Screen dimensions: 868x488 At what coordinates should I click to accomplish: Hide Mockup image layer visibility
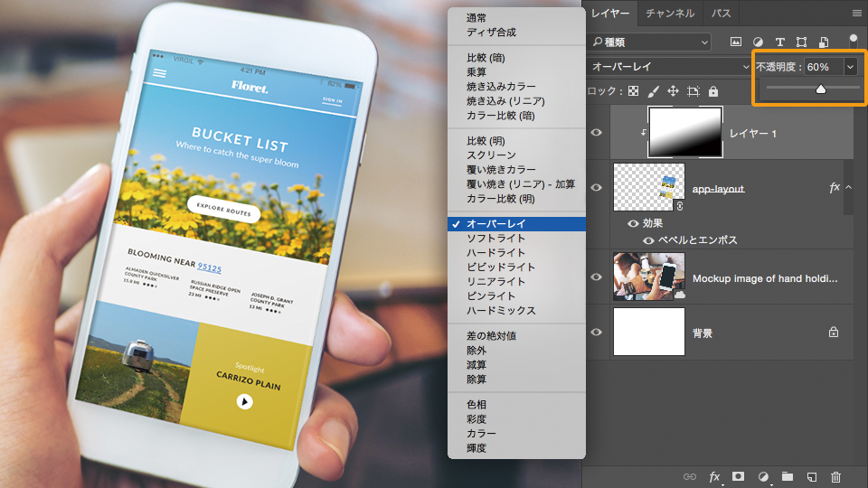[x=596, y=277]
